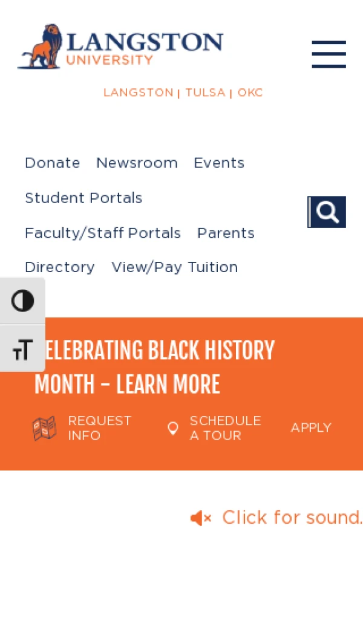Open the Directory link

coord(60,267)
